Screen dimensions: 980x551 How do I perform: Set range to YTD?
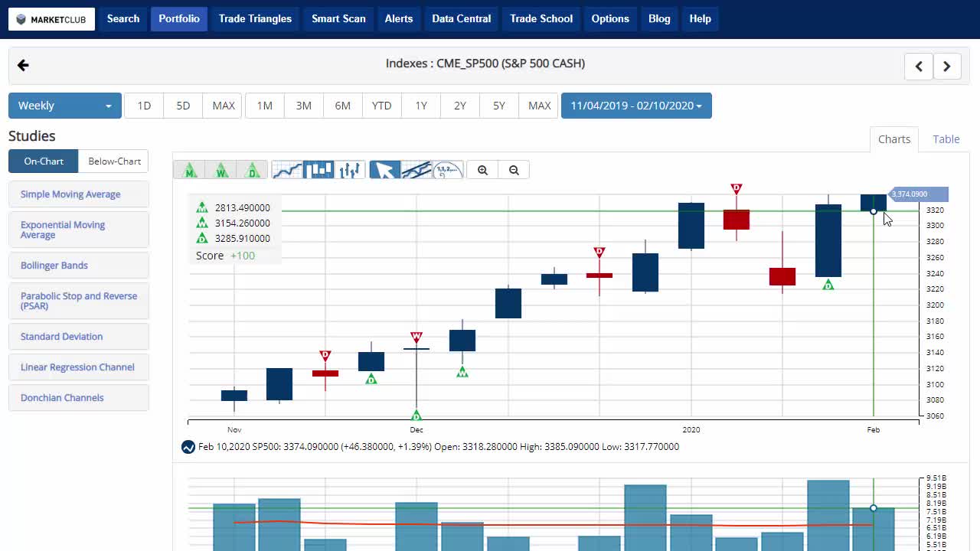pyautogui.click(x=382, y=106)
